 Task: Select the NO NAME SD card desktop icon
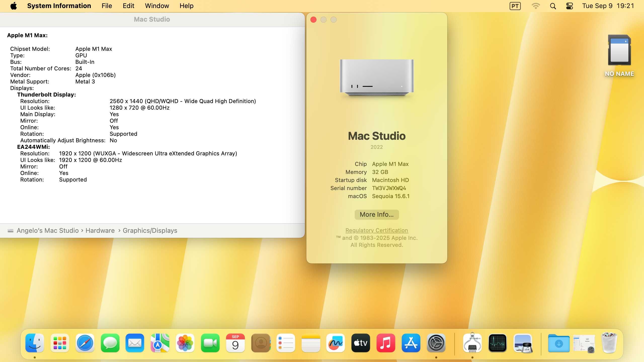(619, 56)
